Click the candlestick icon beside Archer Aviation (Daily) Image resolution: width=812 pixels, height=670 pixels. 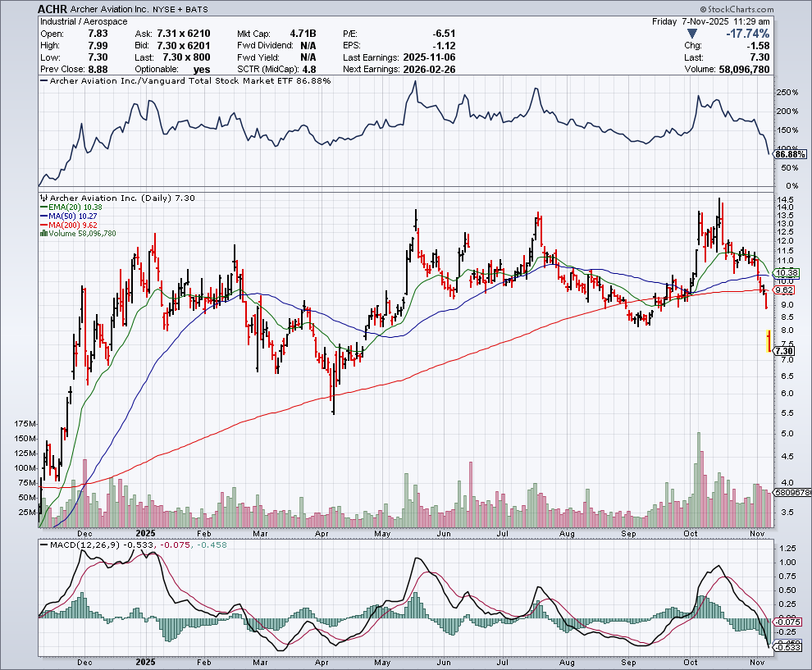click(44, 198)
